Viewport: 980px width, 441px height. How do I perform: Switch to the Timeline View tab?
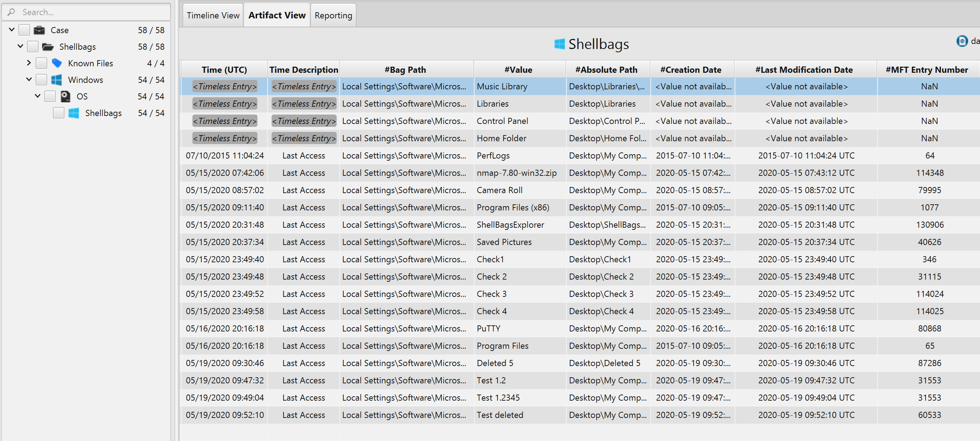[213, 15]
